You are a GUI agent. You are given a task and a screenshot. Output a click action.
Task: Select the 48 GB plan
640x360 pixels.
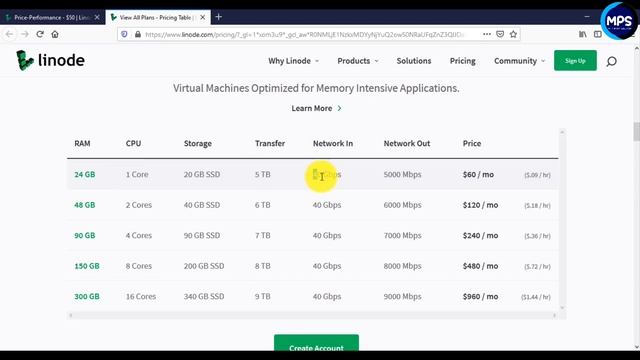click(84, 205)
